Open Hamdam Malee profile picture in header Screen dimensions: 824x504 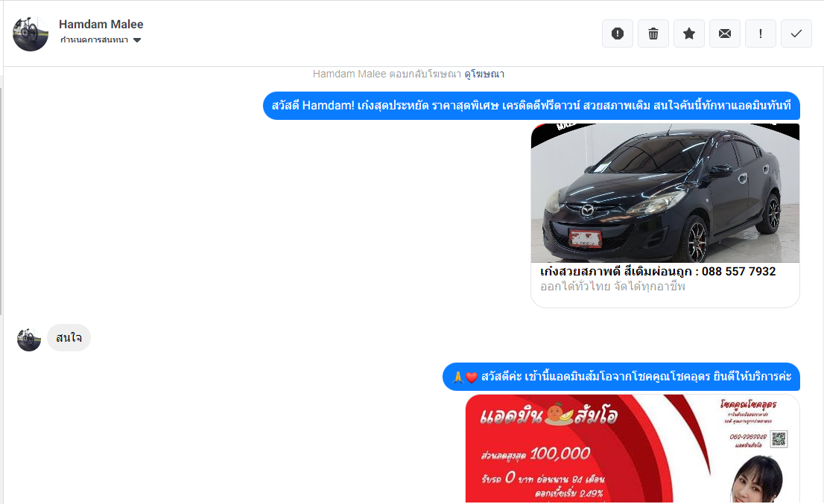pyautogui.click(x=31, y=34)
